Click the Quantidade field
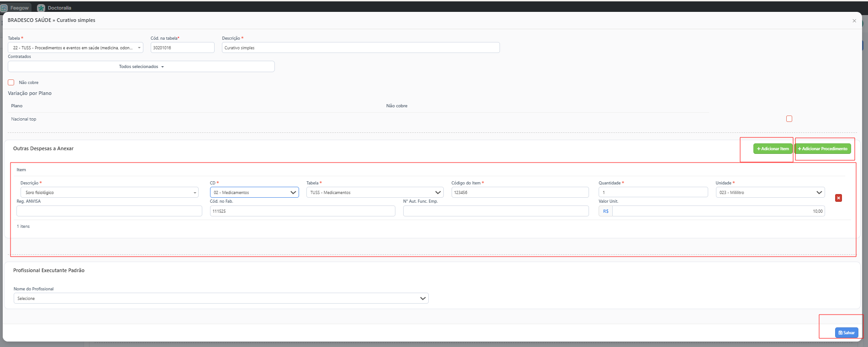 pyautogui.click(x=653, y=192)
